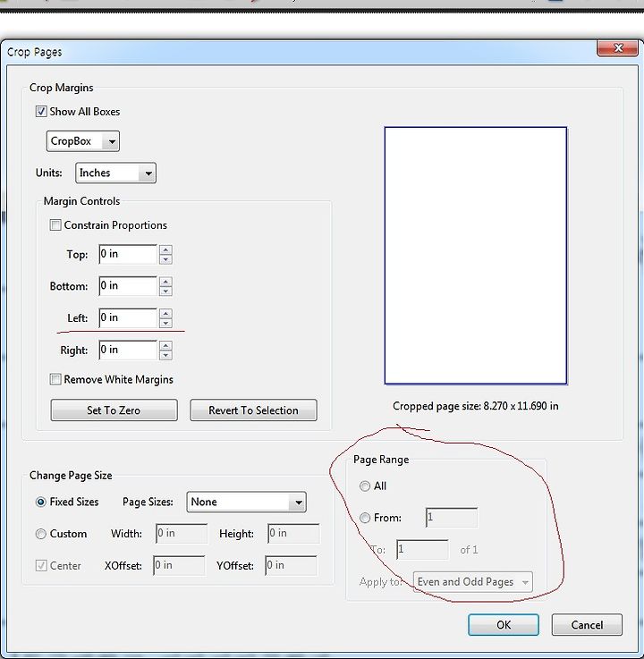Click the Set To Zero button

point(114,410)
